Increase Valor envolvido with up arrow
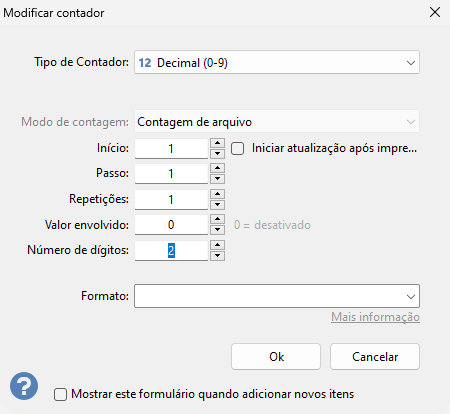This screenshot has width=450, height=414. click(217, 219)
